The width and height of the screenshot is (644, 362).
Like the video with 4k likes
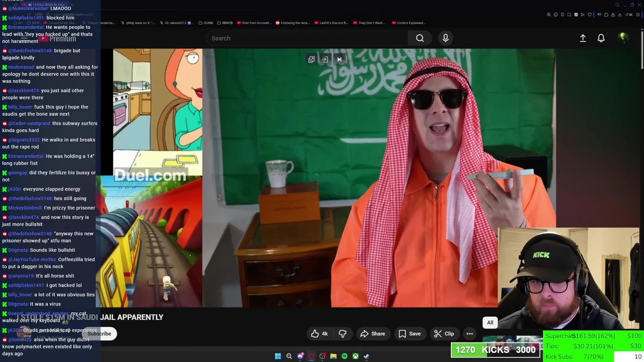click(x=319, y=334)
